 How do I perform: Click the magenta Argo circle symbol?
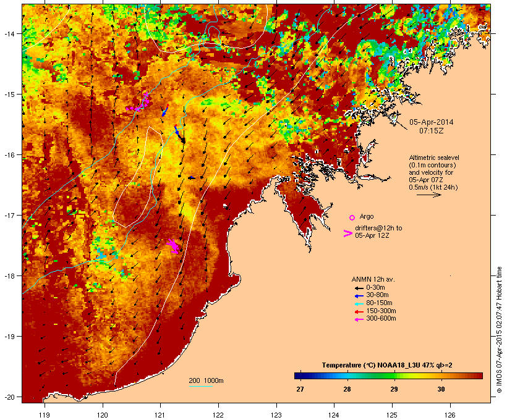point(352,217)
